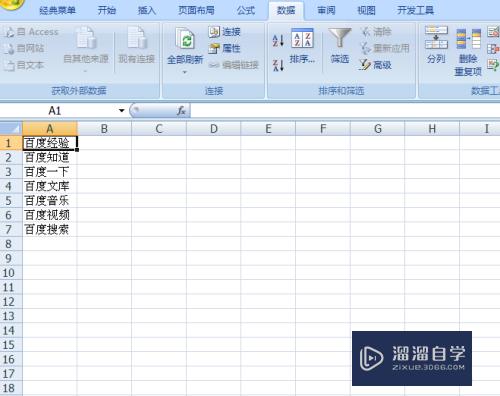Click the formula bar input area
The image size is (500, 396).
tap(345, 111)
